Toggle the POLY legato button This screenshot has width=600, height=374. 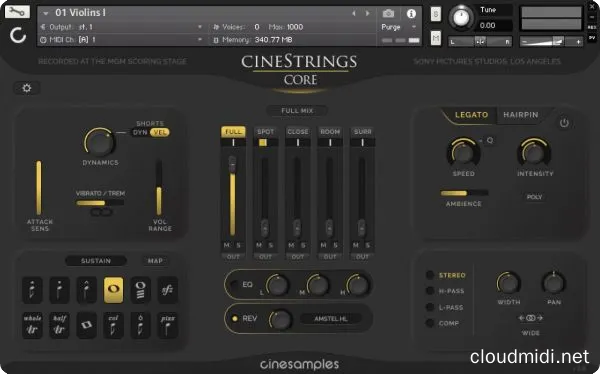pyautogui.click(x=535, y=197)
